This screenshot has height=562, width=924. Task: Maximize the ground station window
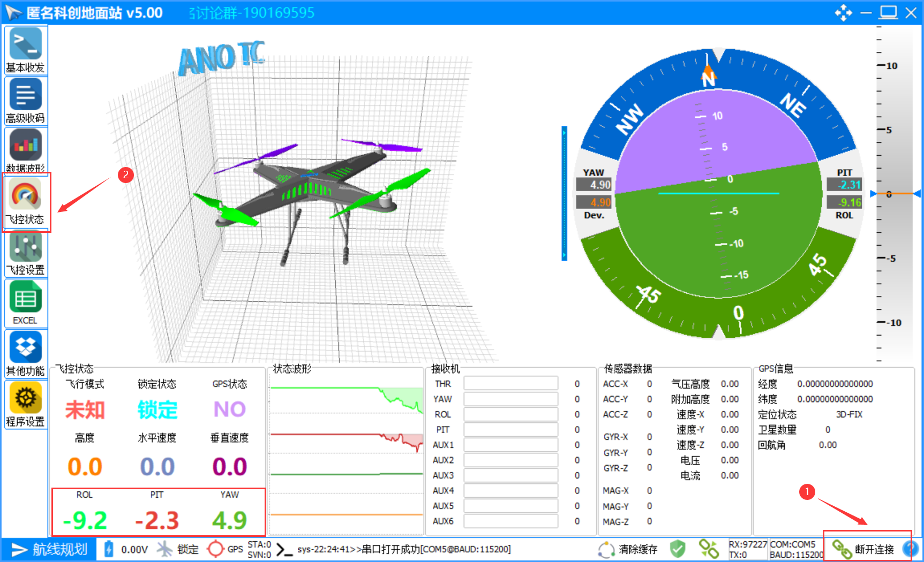click(x=888, y=12)
